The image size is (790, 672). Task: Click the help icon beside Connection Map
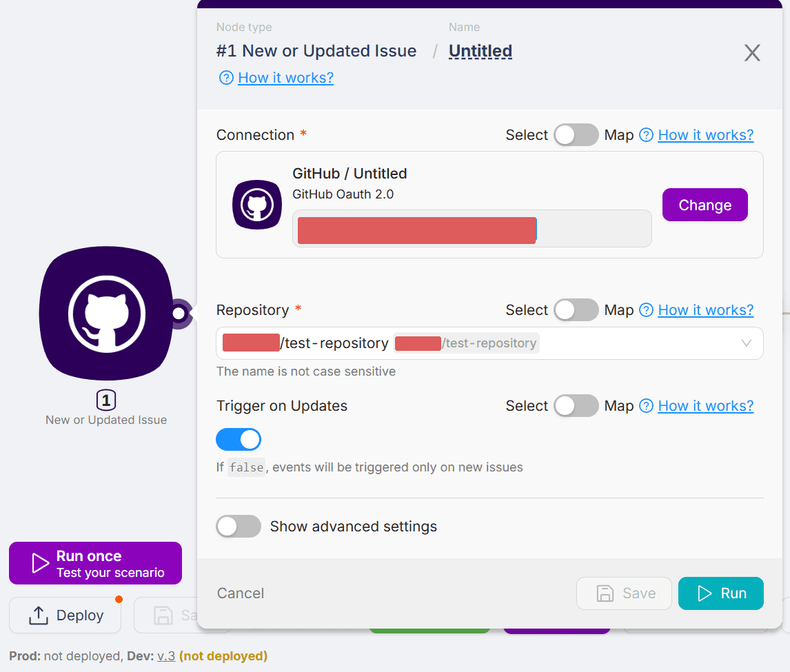[646, 135]
